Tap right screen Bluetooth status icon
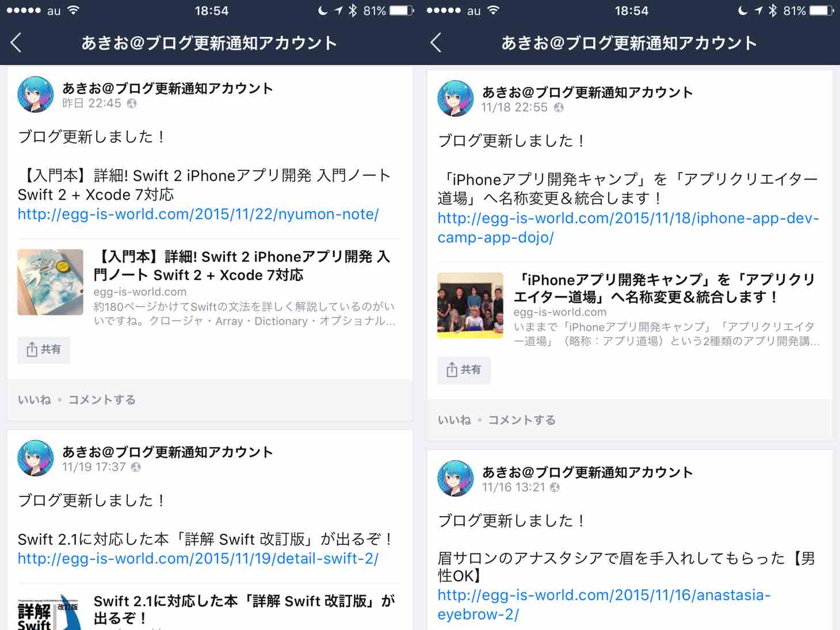This screenshot has width=840, height=630. click(773, 10)
